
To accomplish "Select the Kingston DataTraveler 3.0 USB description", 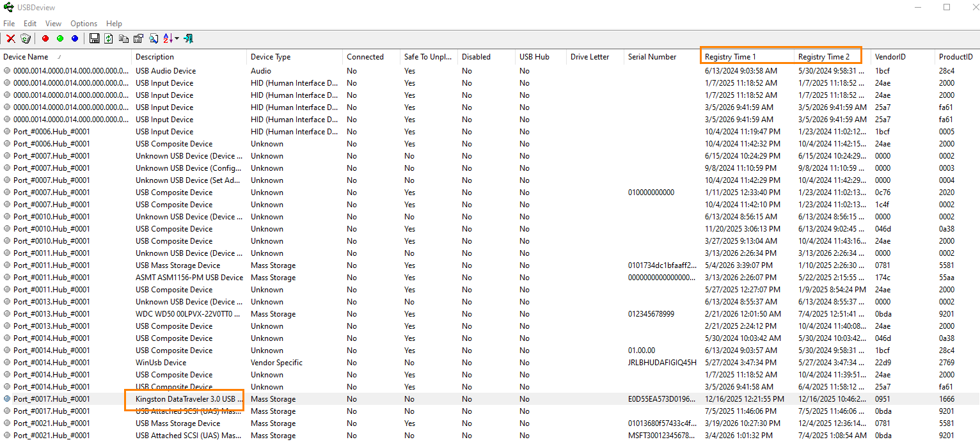I will click(189, 399).
